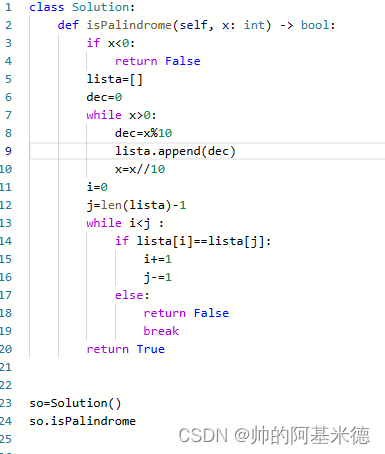The image size is (385, 454).
Task: Click the 'j=len(lista)-1' line
Action: (x=136, y=205)
